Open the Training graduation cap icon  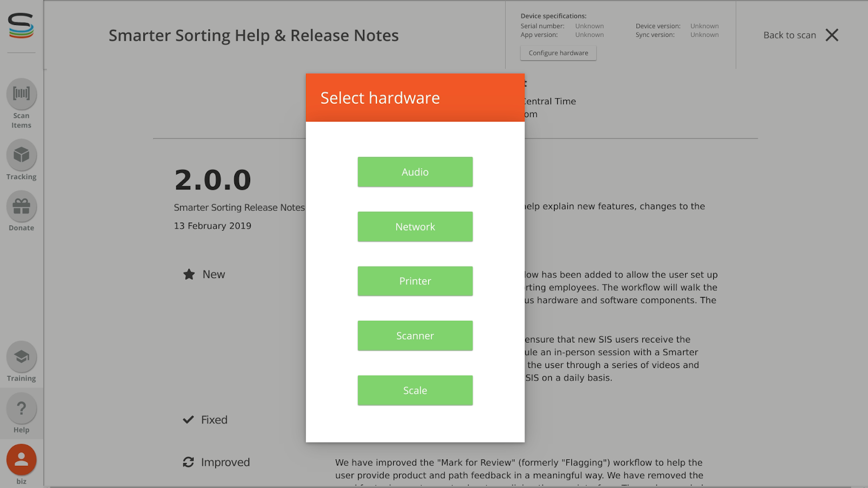[21, 357]
